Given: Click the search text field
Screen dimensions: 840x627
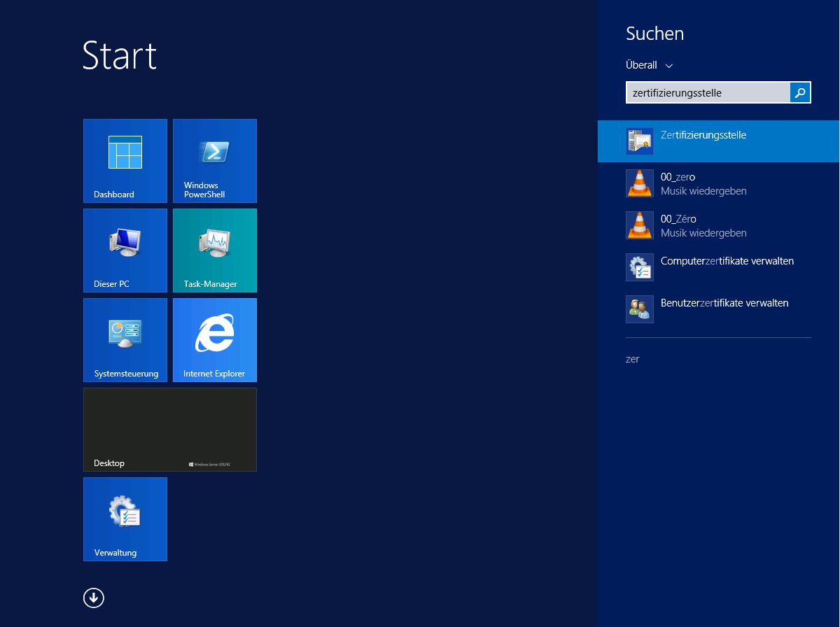Looking at the screenshot, I should [707, 92].
